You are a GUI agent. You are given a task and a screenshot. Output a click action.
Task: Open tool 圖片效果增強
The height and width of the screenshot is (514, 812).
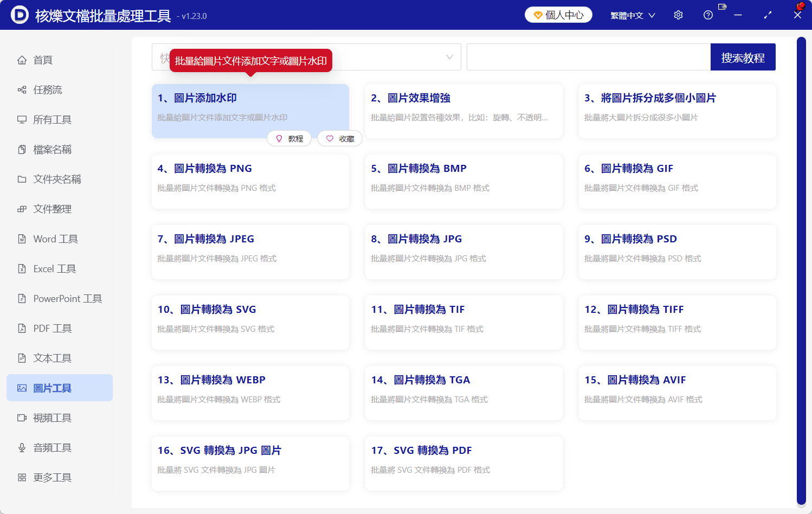point(464,111)
